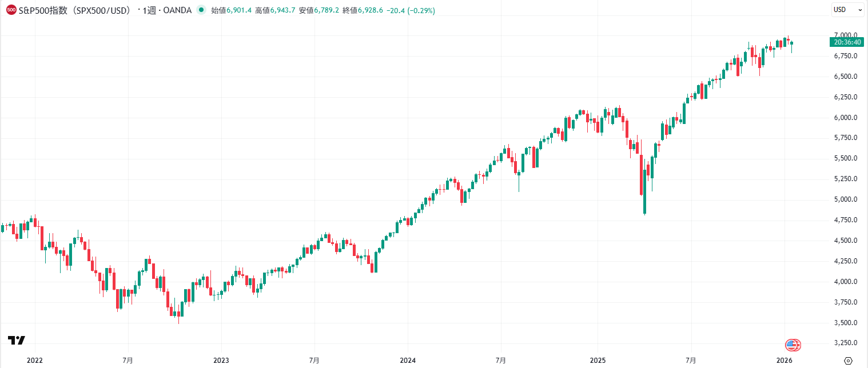Click the S&P500 red circular logo
This screenshot has width=868, height=368.
point(10,10)
